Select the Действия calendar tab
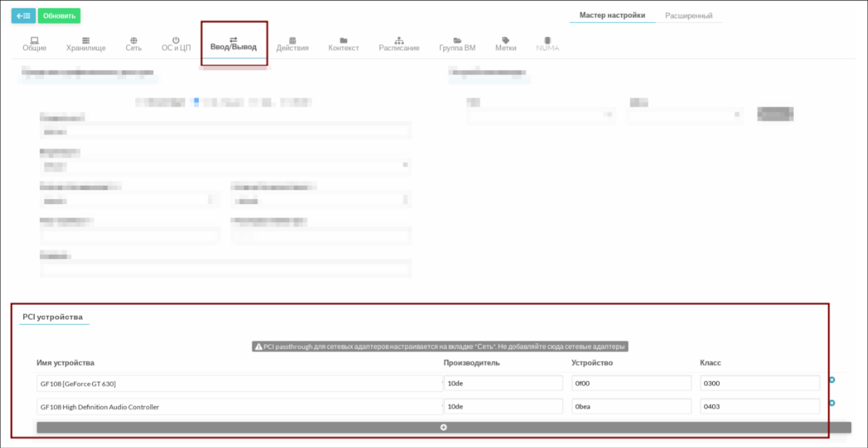The image size is (868, 448). tap(292, 44)
